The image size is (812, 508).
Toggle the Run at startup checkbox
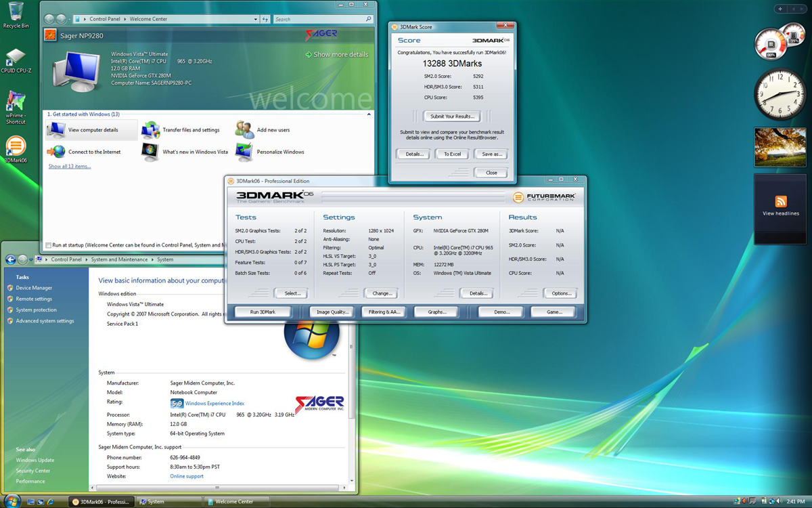(48, 245)
